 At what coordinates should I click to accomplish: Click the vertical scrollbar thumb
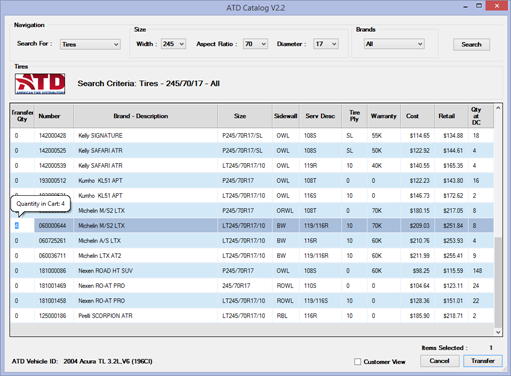[498, 282]
